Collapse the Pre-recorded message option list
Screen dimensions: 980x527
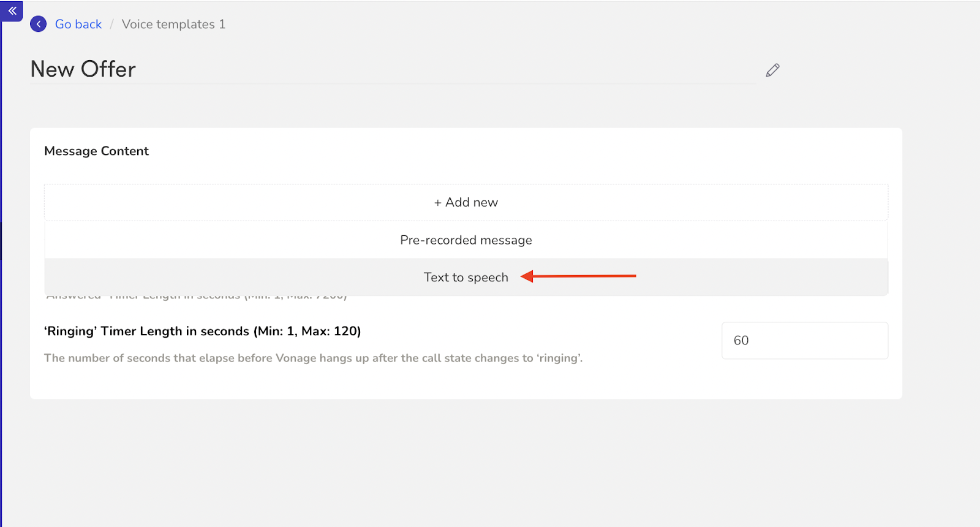[x=466, y=240]
